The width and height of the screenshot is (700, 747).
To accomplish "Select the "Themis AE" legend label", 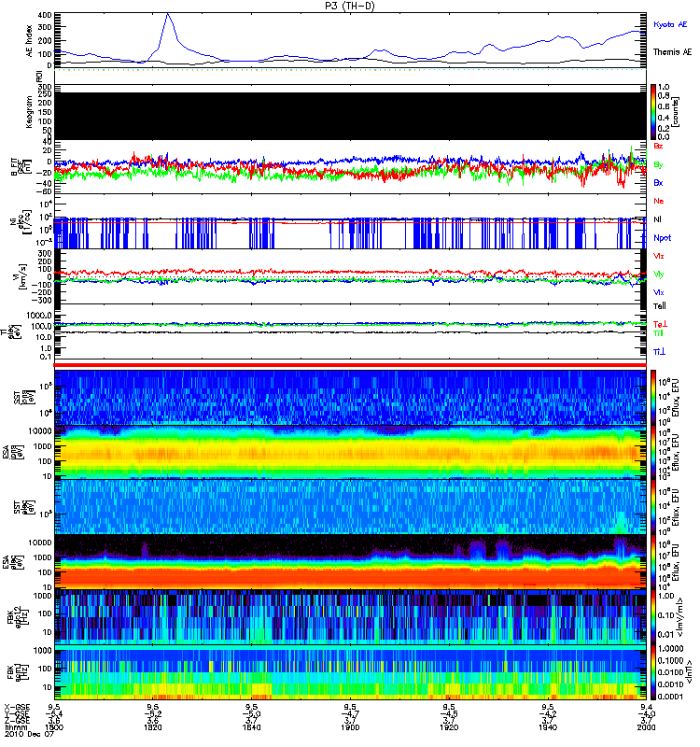I will [x=672, y=52].
